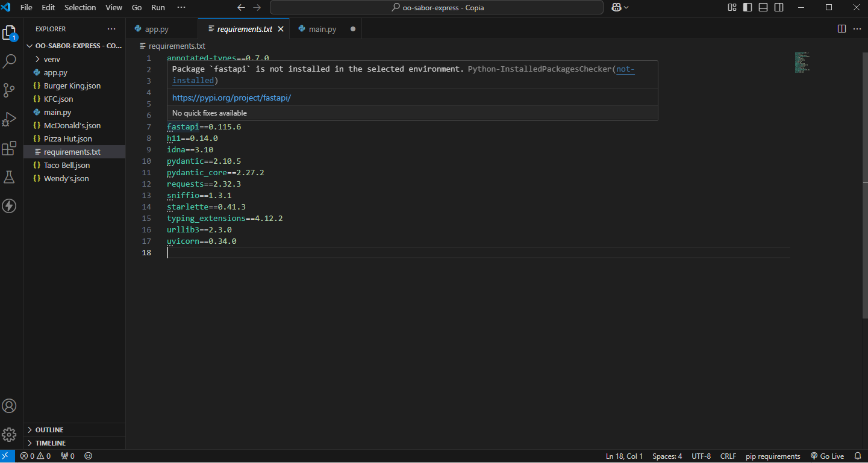Change the pip requirements language mode
The width and height of the screenshot is (868, 463).
tap(773, 456)
